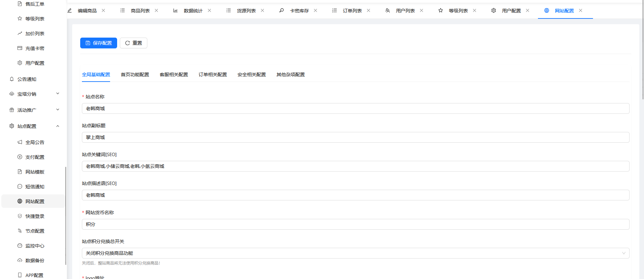
Task: Click the star icon beside 等级列表 in sidebar
Action: point(20,19)
